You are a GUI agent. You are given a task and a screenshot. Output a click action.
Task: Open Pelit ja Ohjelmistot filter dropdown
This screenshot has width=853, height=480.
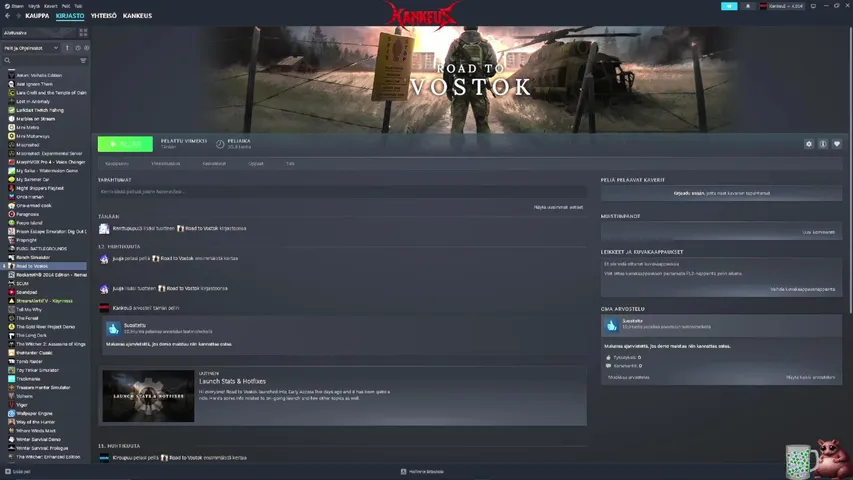(30, 48)
